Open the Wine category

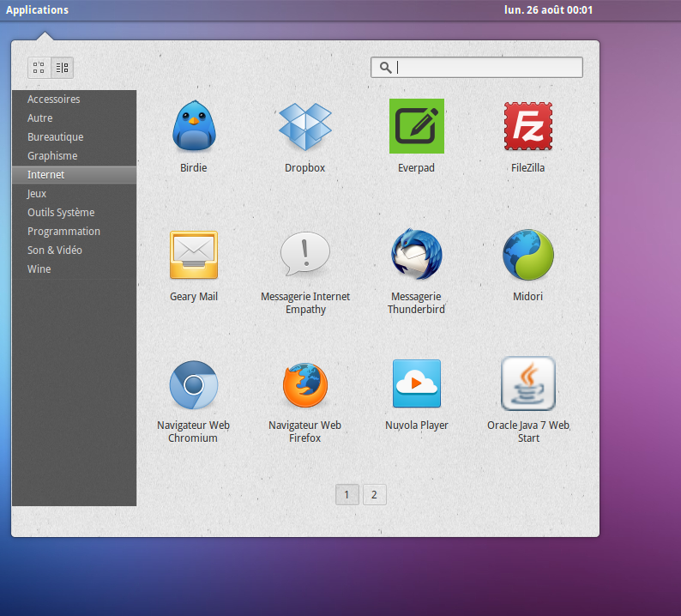click(x=75, y=269)
